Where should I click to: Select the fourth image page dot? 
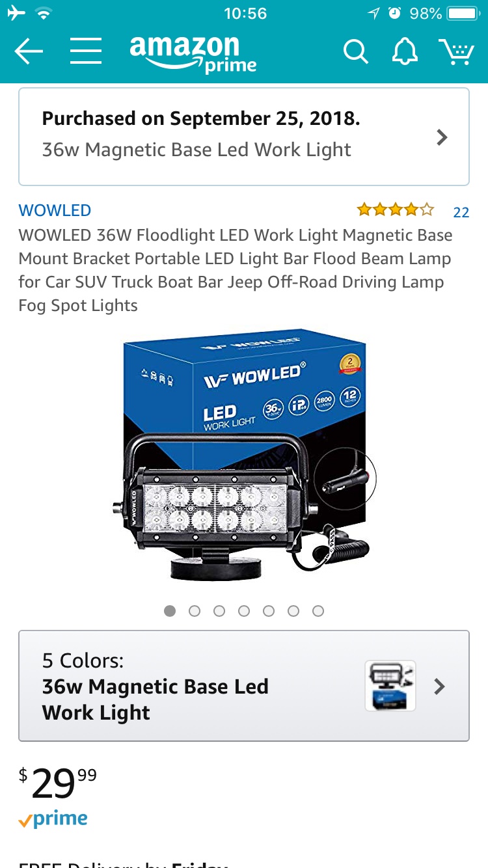tap(244, 611)
